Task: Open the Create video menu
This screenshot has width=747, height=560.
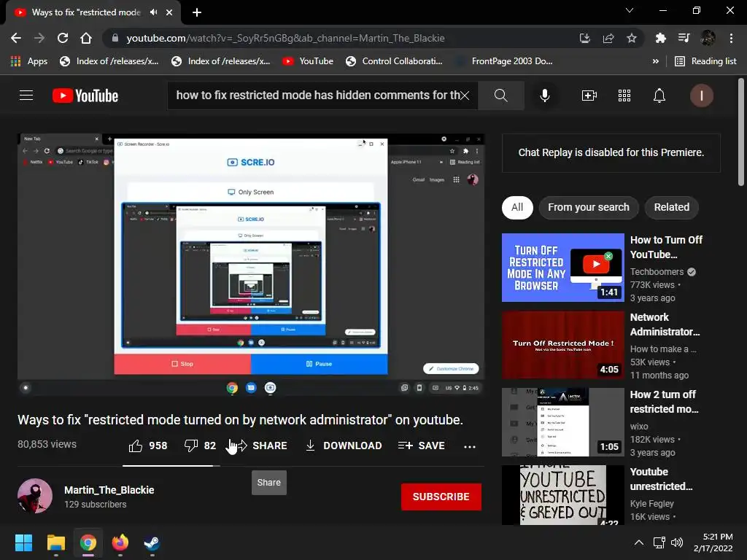Action: [x=589, y=96]
